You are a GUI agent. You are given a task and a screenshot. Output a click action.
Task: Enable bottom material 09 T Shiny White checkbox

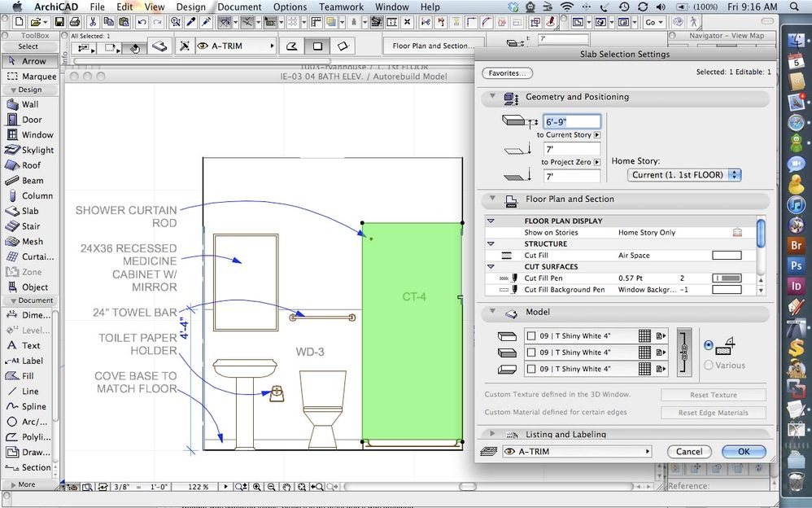click(531, 369)
